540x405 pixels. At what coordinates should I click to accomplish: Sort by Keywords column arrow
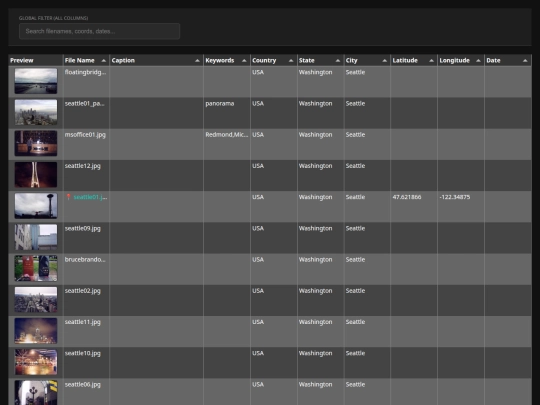(x=244, y=61)
